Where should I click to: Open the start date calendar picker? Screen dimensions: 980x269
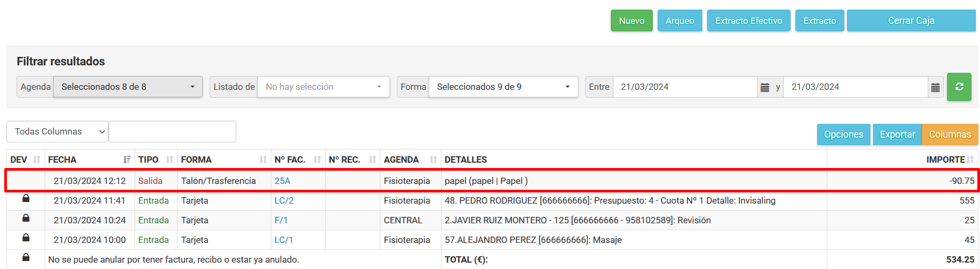[765, 87]
